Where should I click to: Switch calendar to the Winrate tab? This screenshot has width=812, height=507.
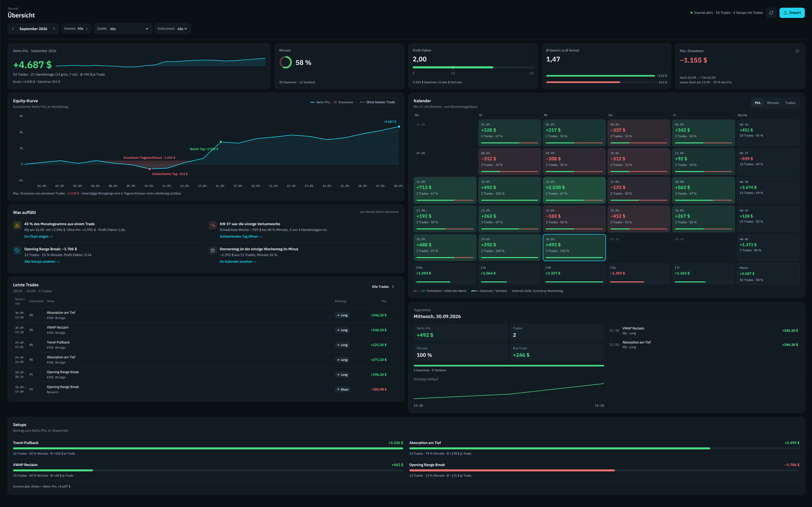tap(773, 103)
